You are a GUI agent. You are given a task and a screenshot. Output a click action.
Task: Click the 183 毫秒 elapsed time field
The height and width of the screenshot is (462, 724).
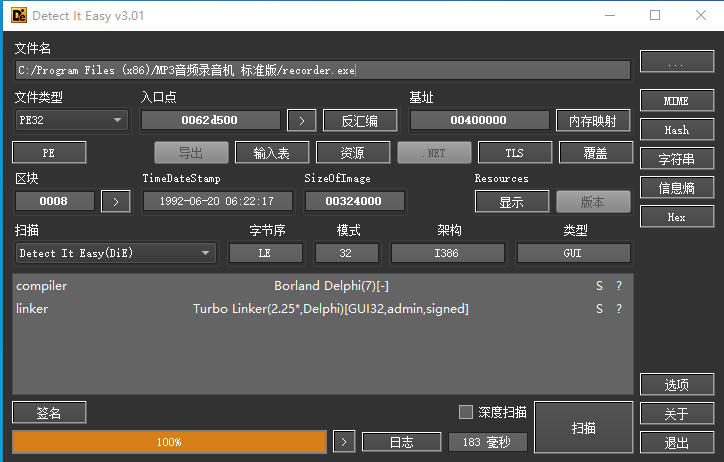488,442
